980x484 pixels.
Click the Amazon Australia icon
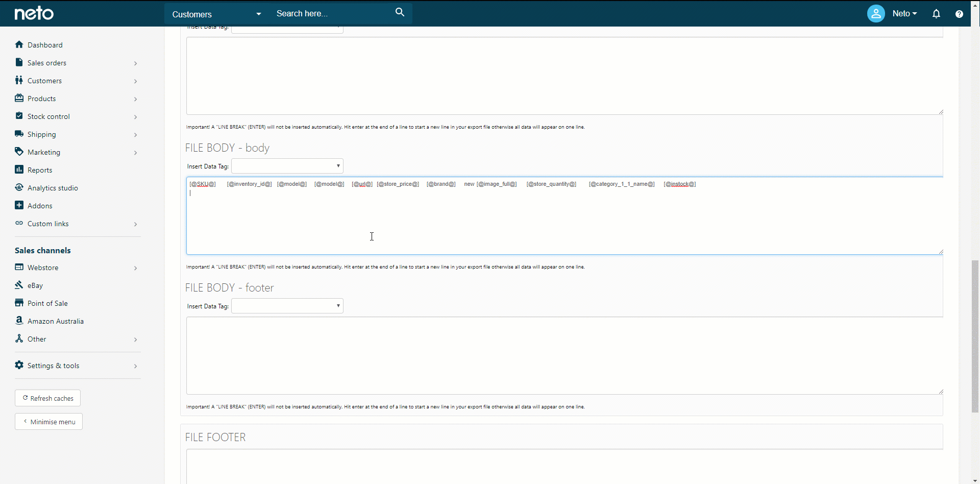[x=19, y=320]
